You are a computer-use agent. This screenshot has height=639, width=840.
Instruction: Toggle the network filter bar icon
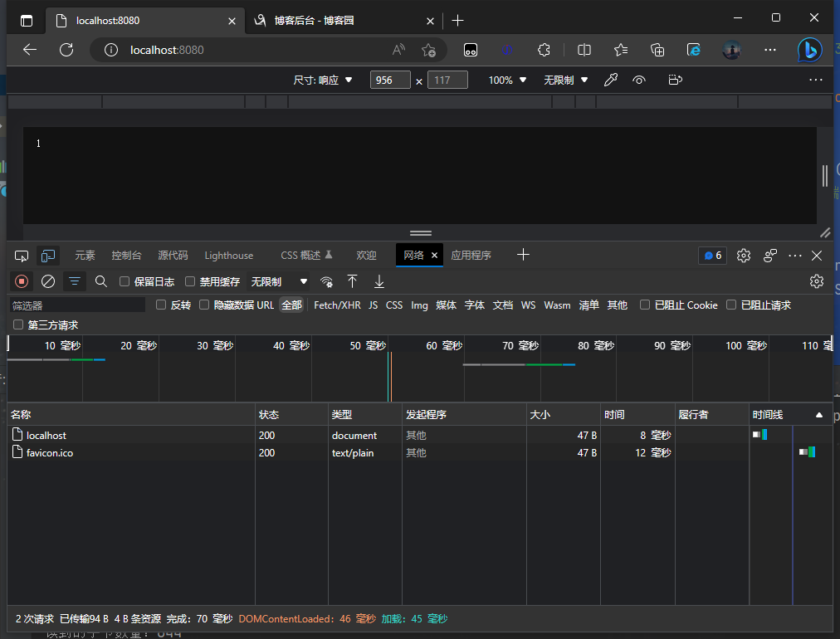75,281
